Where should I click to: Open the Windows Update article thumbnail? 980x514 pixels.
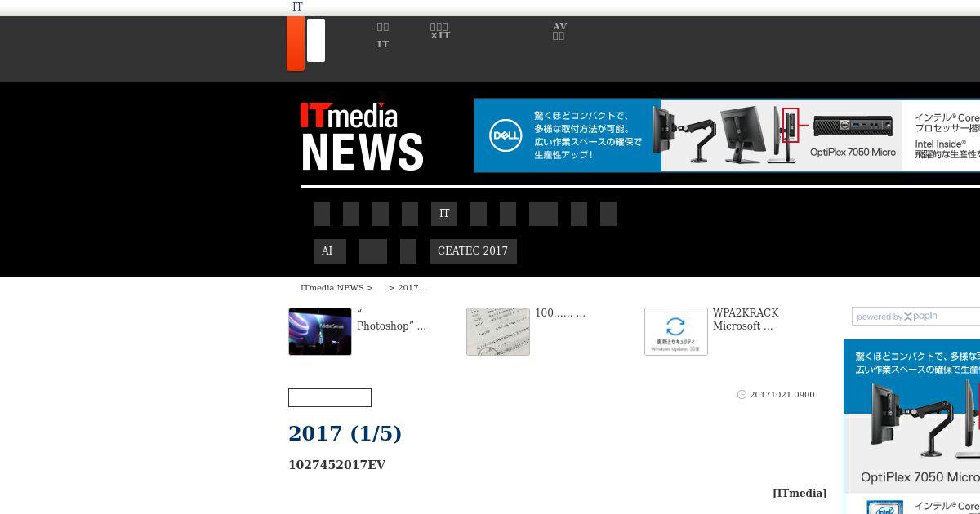(x=676, y=331)
